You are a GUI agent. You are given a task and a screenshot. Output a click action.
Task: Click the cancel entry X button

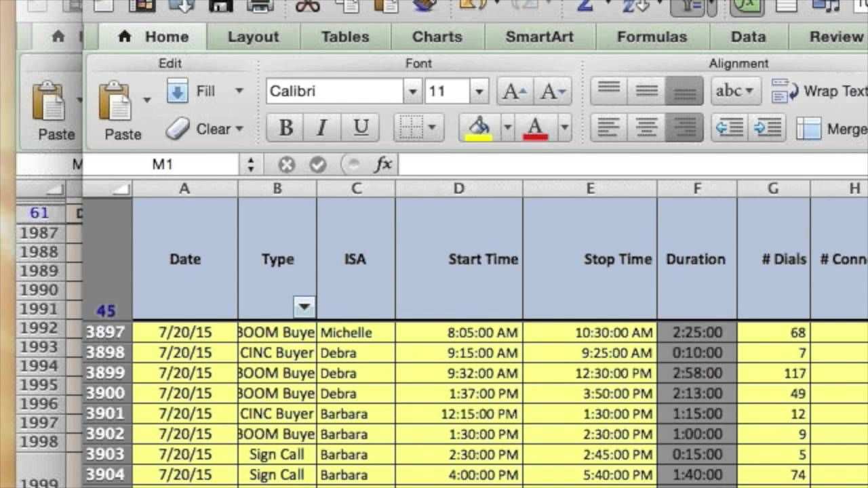(286, 165)
